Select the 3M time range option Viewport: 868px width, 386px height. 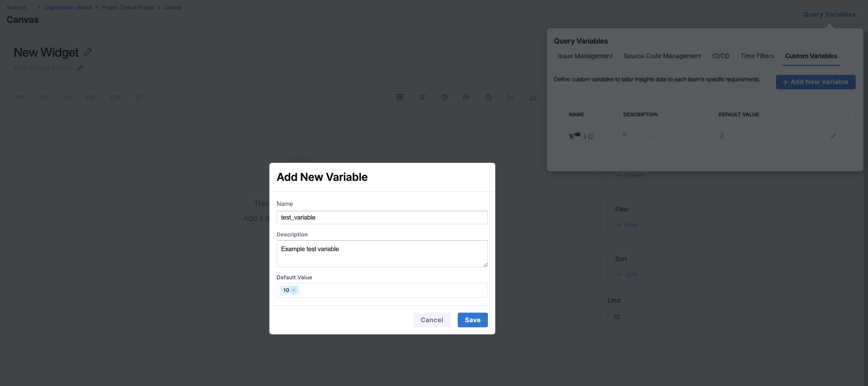pos(66,97)
